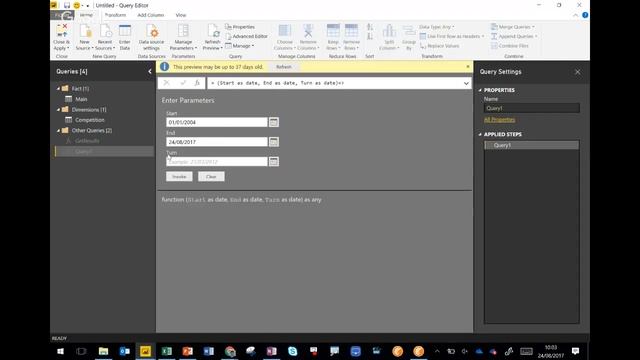Collapse the Fact folder
This screenshot has width=640, height=360.
[58, 89]
